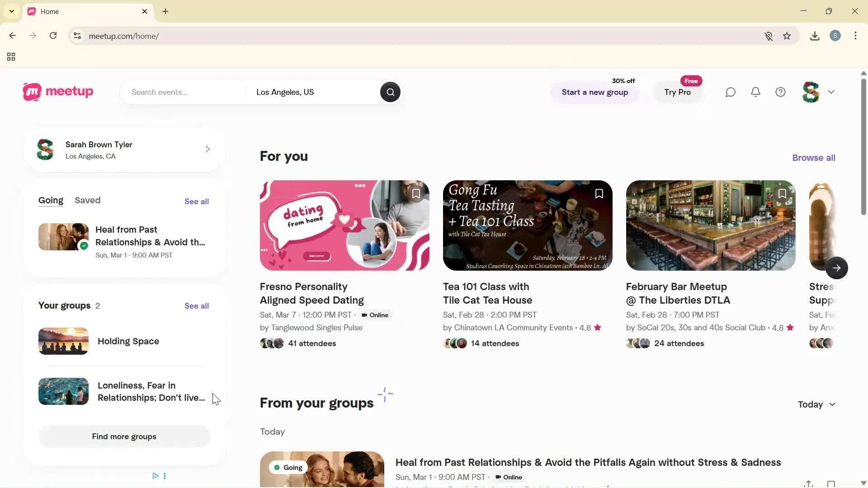Toggle save on Fresno Speed Dating event
868x488 pixels.
pyautogui.click(x=416, y=194)
